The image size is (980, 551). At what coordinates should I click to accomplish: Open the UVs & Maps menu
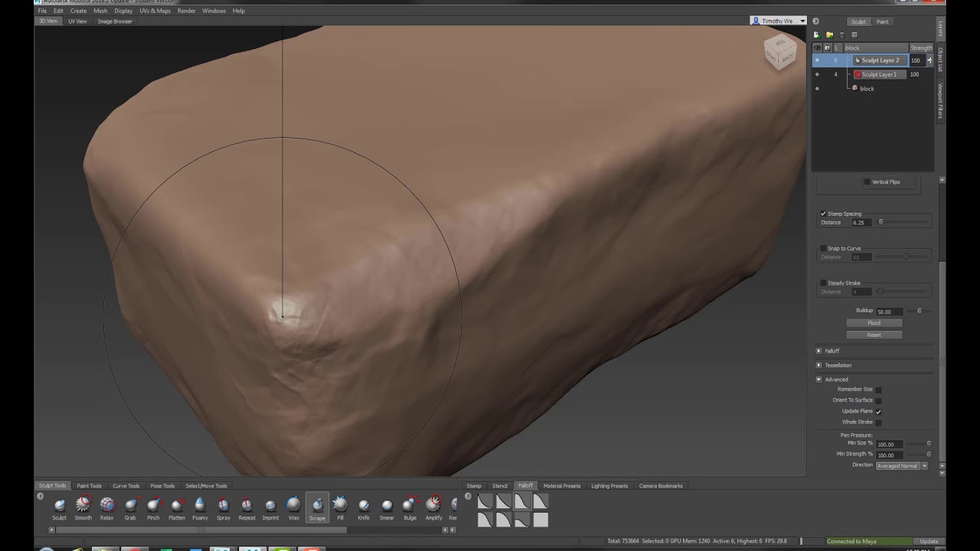155,11
